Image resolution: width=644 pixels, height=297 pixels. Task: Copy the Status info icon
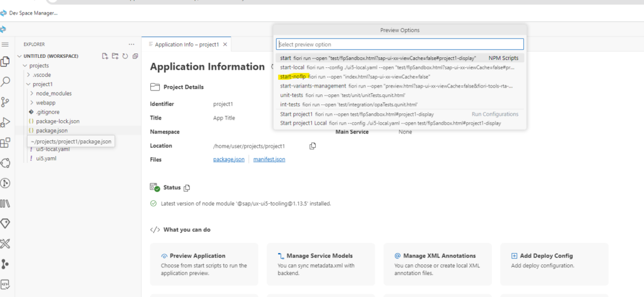pyautogui.click(x=187, y=188)
